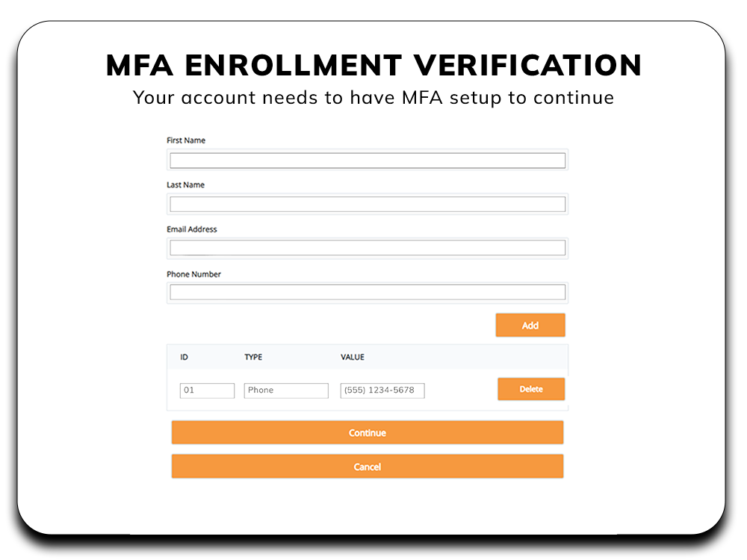
Task: Edit the Type field showing Phone
Action: point(286,390)
